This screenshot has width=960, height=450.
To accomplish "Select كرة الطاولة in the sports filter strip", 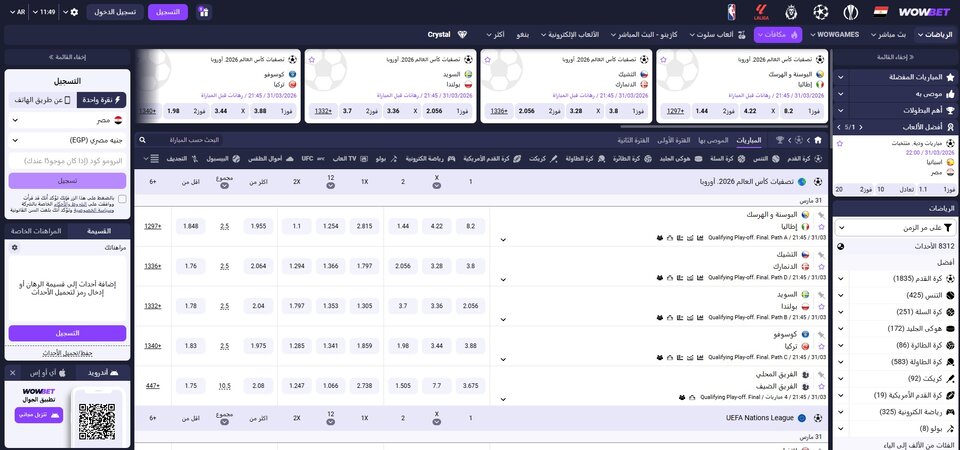I will click(585, 159).
